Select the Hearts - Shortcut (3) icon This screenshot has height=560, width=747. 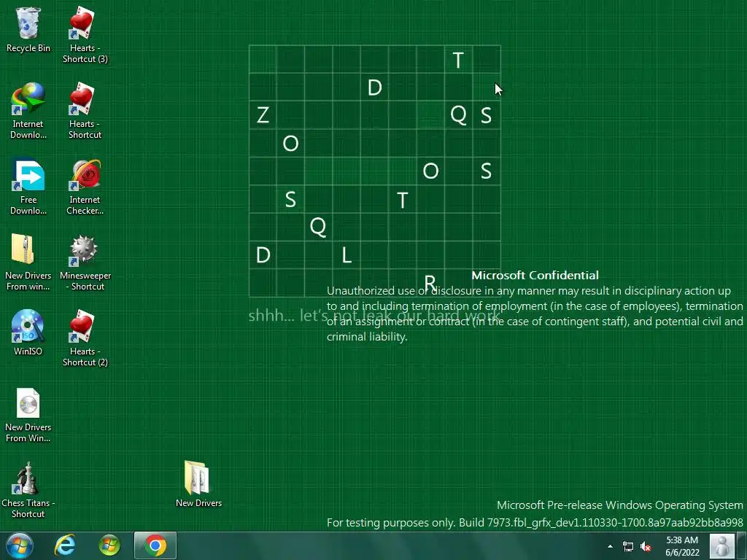85,35
